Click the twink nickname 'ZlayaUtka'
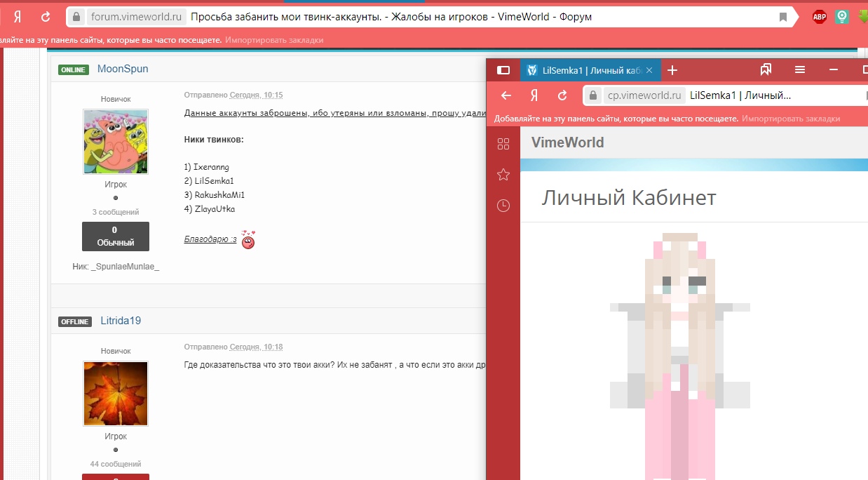868x480 pixels. pyautogui.click(x=215, y=209)
